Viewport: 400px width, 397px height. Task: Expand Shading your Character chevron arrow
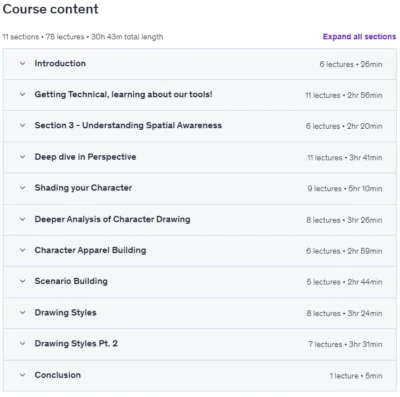(x=22, y=188)
